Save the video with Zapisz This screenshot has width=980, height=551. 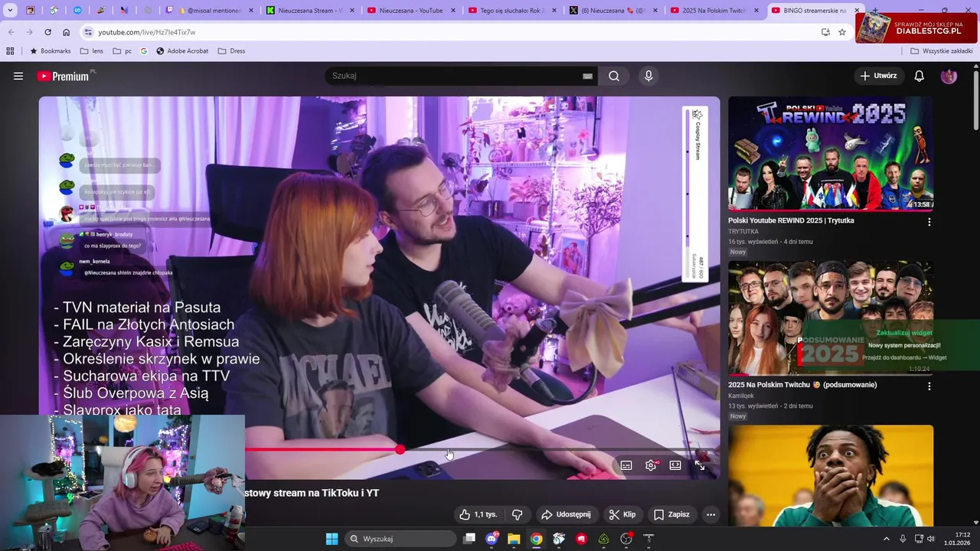pos(671,514)
